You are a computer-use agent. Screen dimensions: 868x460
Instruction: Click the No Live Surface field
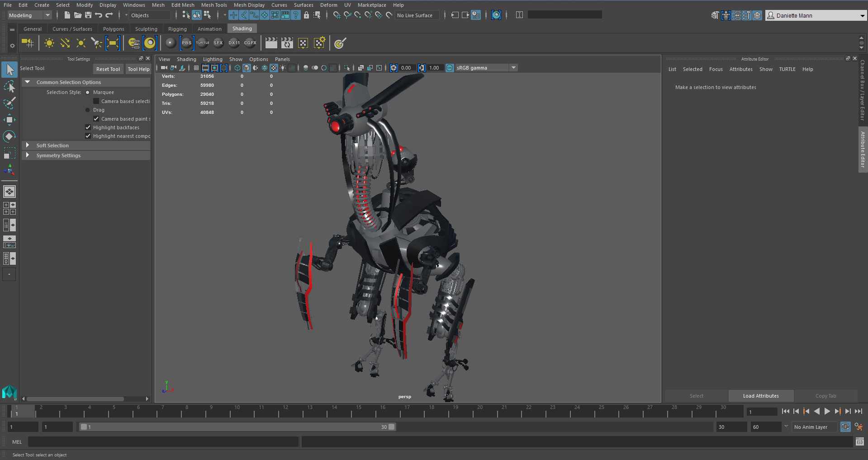point(417,15)
